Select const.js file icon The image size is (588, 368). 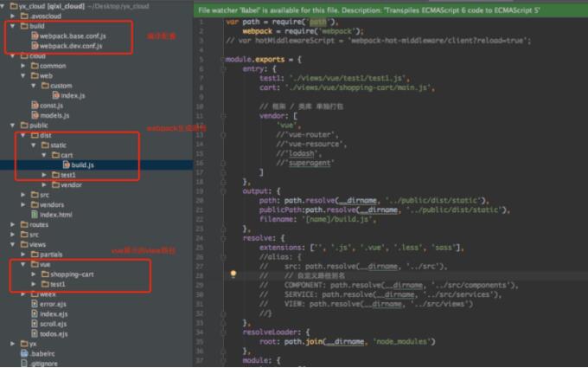click(35, 106)
